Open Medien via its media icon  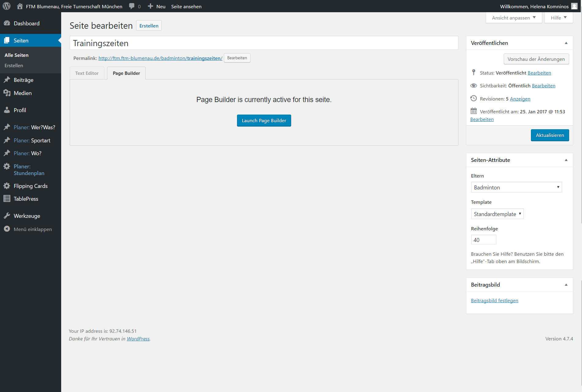point(7,93)
